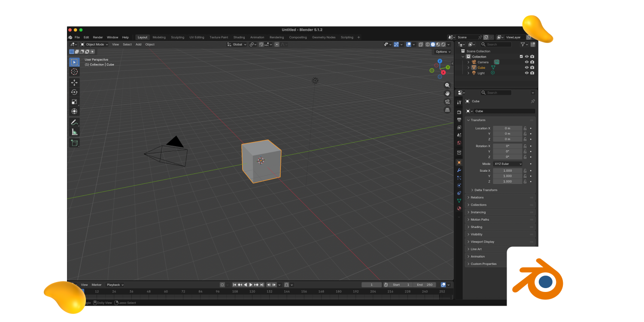Click the Cube mesh data icon in outliner

click(493, 67)
